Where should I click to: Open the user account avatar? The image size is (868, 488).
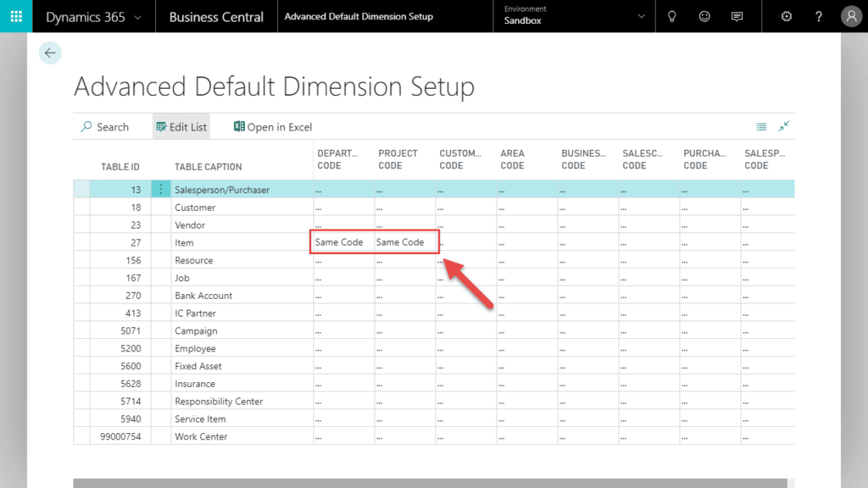click(851, 15)
